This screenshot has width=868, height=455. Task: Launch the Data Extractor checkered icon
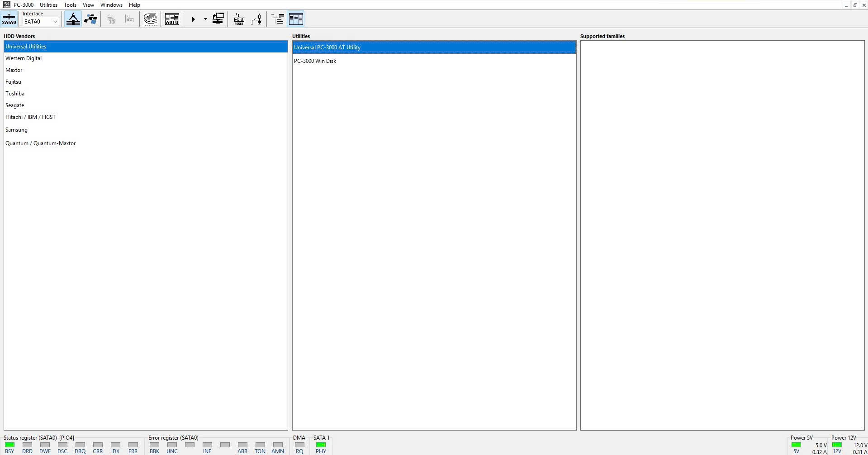(90, 19)
